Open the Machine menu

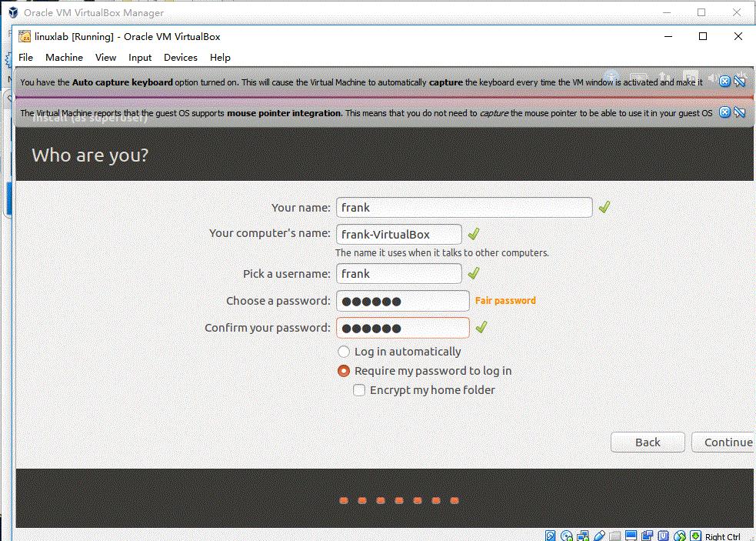click(x=64, y=58)
